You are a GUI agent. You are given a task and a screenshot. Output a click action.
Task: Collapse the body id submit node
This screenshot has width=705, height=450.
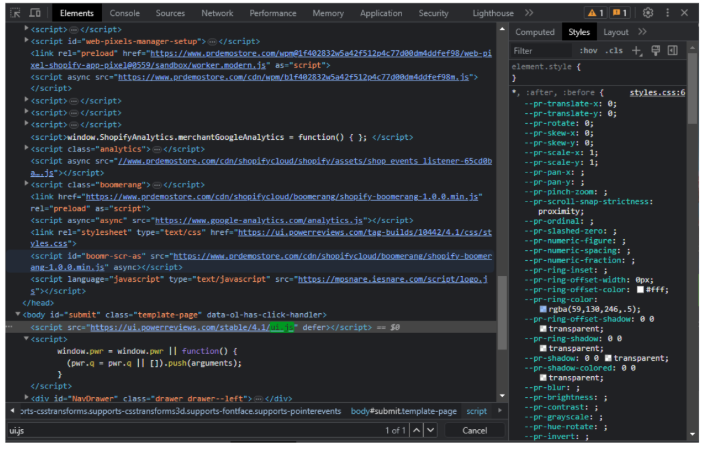tap(18, 314)
